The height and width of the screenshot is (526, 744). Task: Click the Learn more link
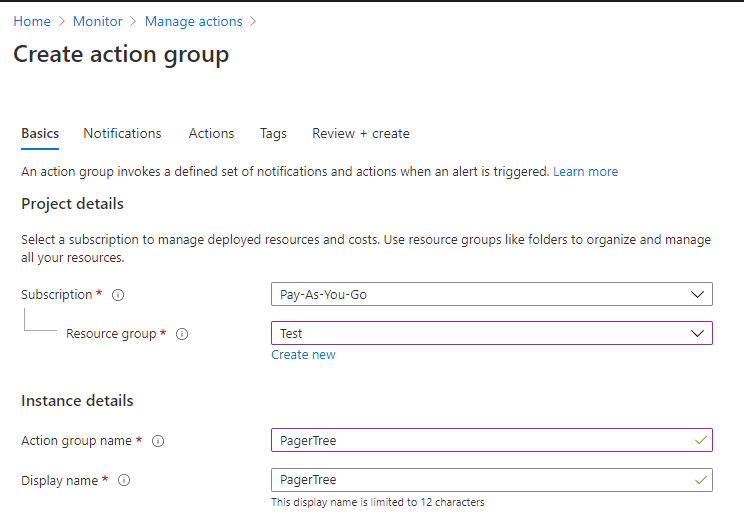(x=585, y=172)
